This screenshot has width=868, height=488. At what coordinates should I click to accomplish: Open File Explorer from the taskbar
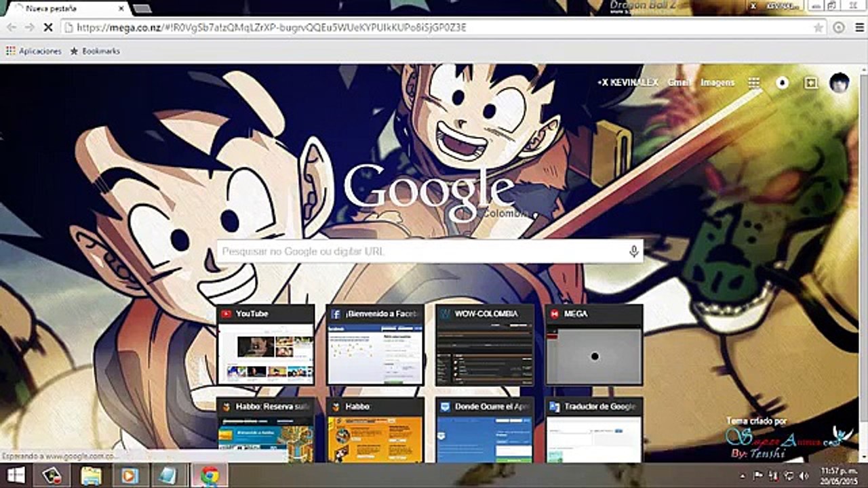point(91,476)
